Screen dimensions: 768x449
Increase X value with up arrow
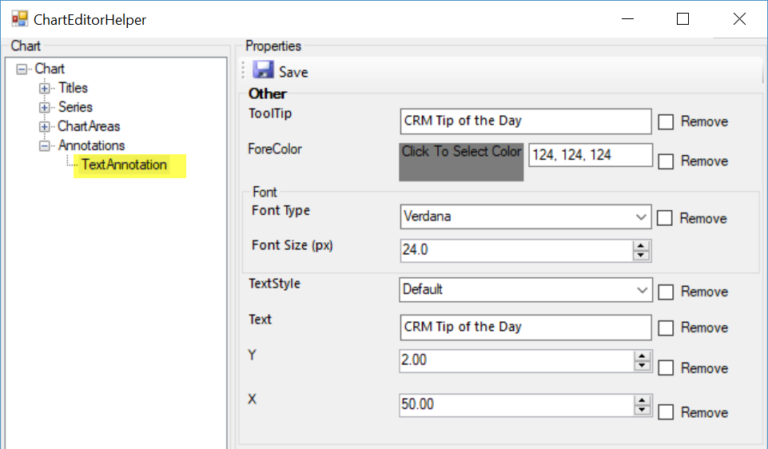(640, 400)
